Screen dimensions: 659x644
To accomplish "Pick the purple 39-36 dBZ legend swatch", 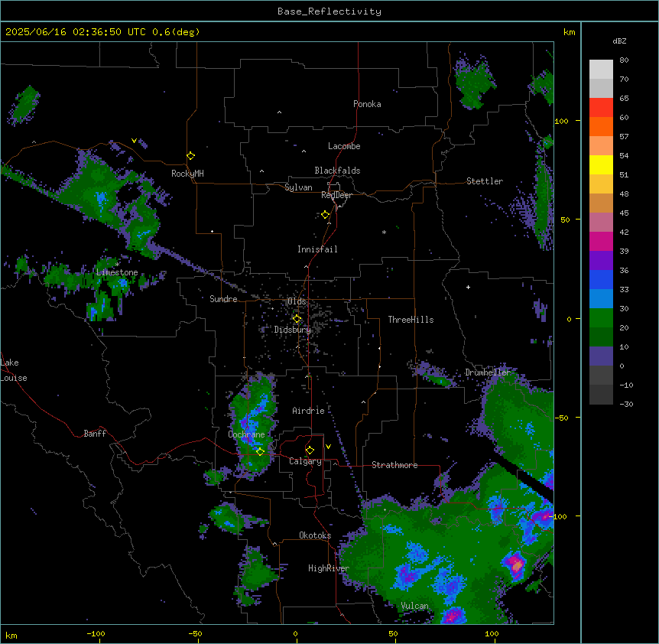I will point(601,261).
